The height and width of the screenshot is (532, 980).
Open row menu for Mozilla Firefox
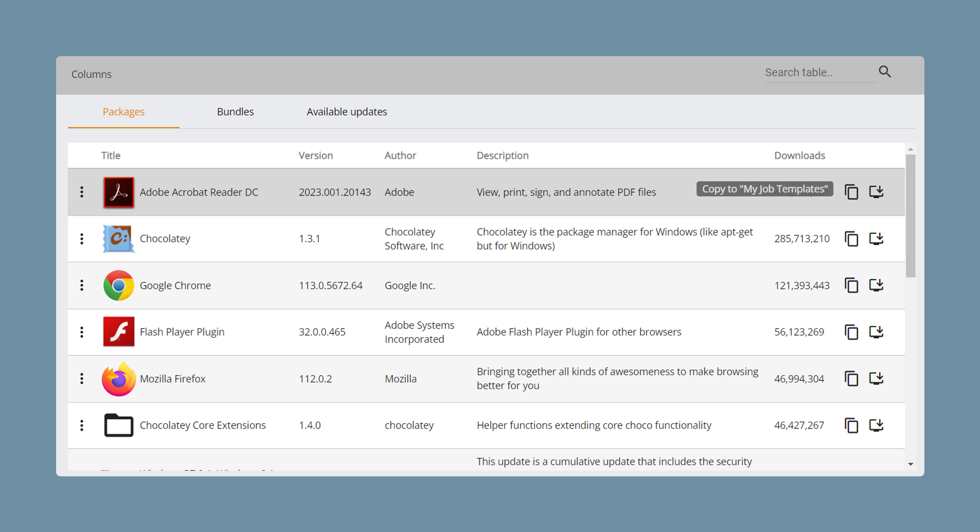[82, 379]
